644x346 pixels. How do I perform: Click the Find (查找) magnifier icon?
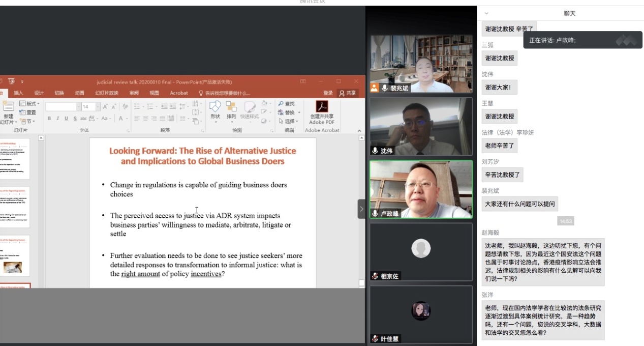click(281, 104)
